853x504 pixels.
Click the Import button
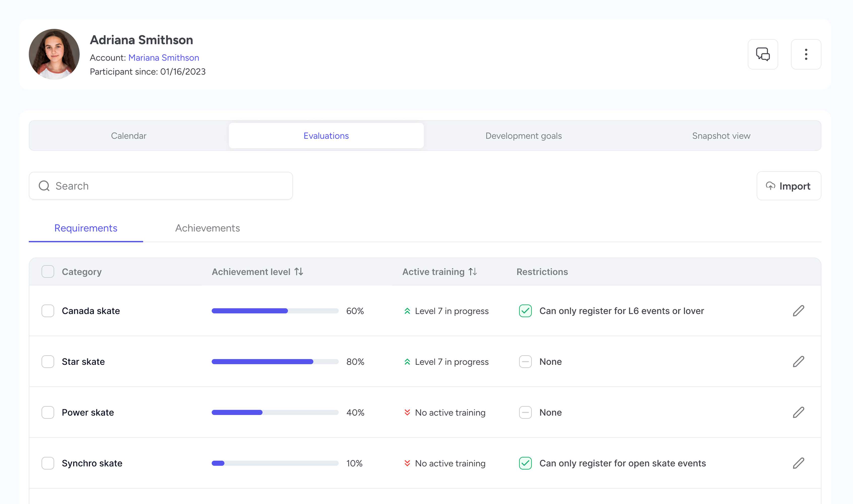click(x=789, y=186)
